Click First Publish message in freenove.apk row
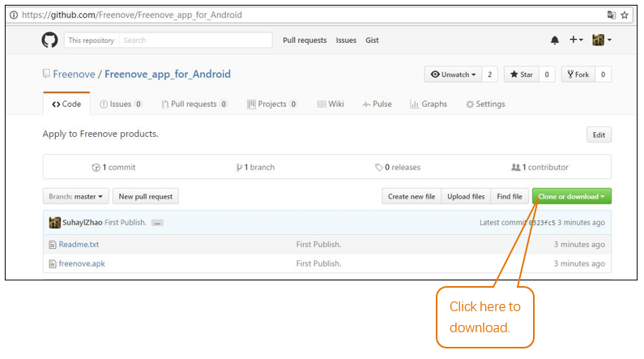644x359 pixels. coord(318,263)
